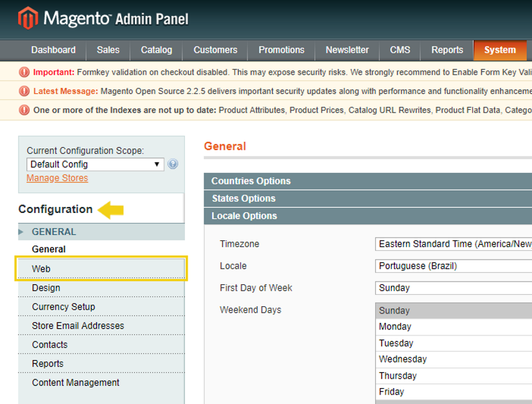The height and width of the screenshot is (404, 532).
Task: Select Thursday in Weekend Days list
Action: click(454, 376)
